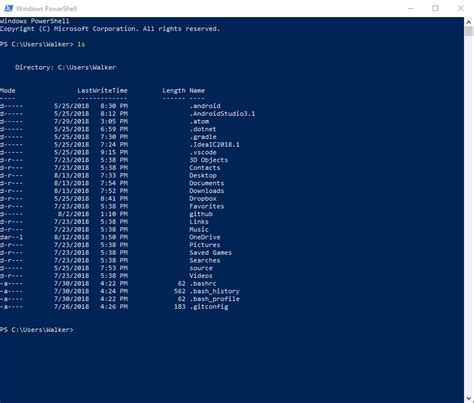Click the 'Documents' folder name
This screenshot has height=403, width=474.
[x=207, y=183]
